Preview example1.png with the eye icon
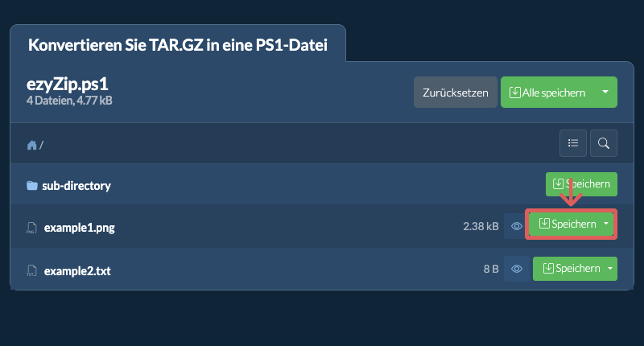 [516, 226]
